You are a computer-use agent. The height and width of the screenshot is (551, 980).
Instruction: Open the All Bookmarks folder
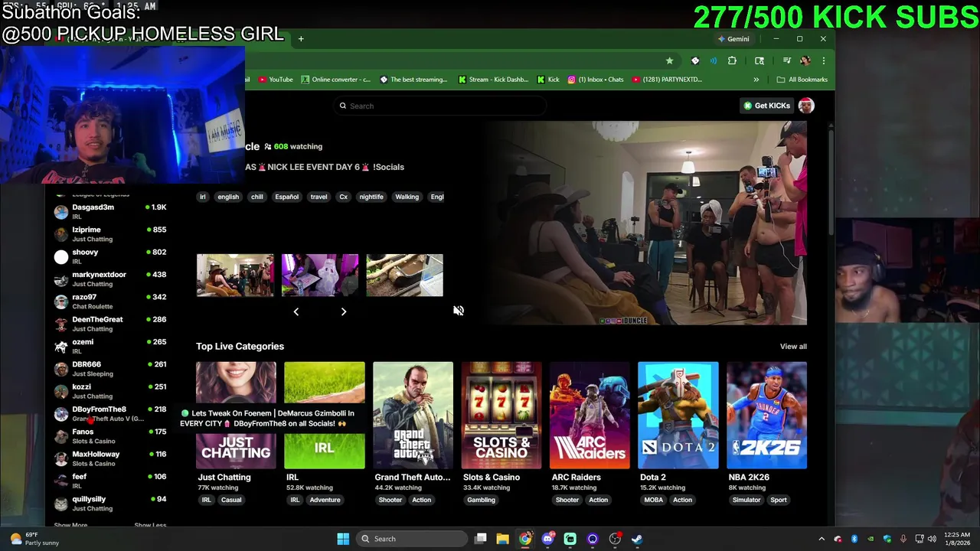pyautogui.click(x=802, y=80)
